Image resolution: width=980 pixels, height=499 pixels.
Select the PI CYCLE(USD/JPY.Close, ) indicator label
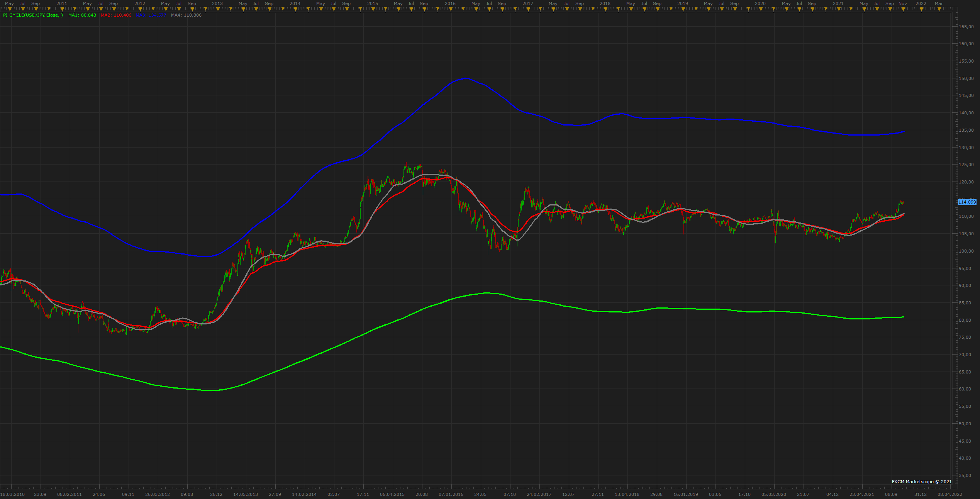click(x=33, y=15)
